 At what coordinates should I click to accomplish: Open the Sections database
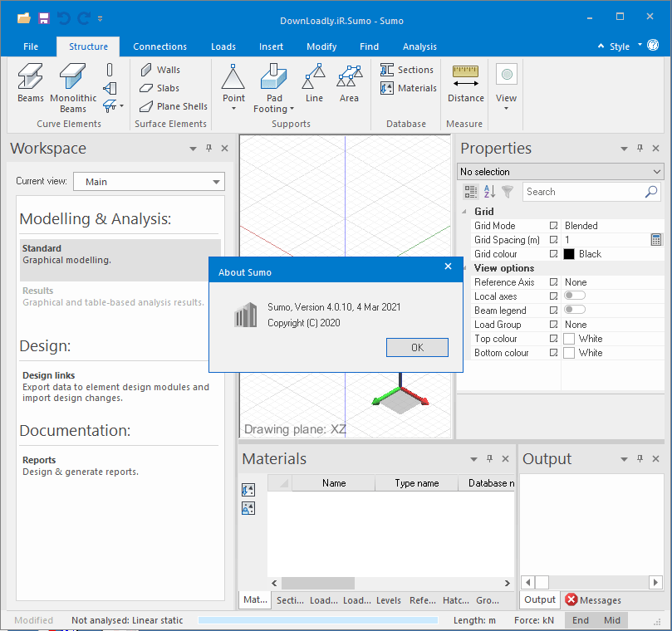pyautogui.click(x=407, y=70)
